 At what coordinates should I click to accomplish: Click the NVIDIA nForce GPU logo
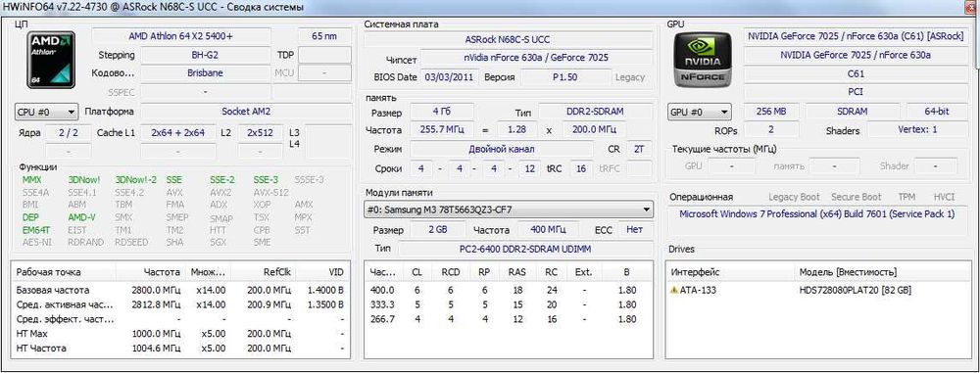pos(703,59)
